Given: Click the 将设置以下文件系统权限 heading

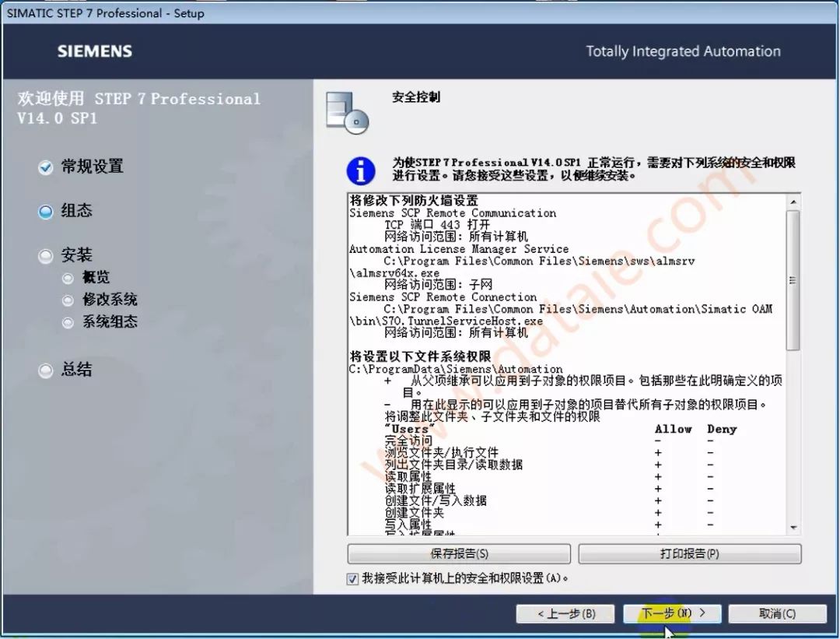Looking at the screenshot, I should pyautogui.click(x=420, y=356).
